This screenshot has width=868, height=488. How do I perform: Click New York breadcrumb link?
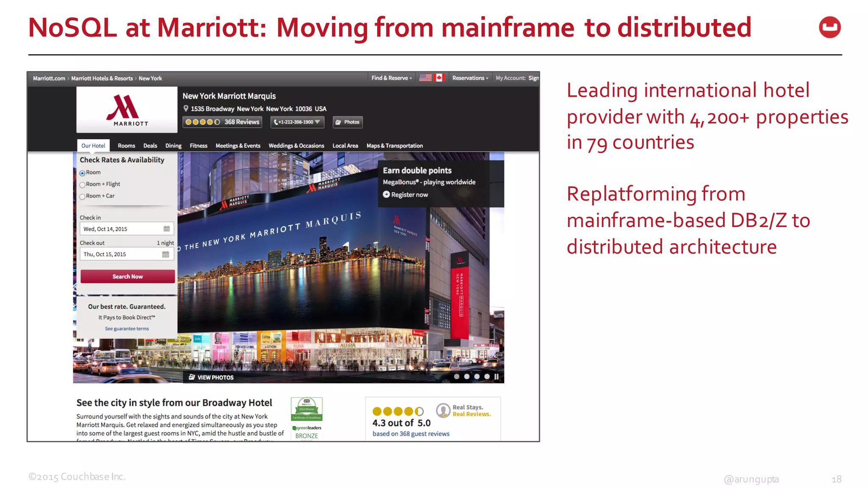[x=150, y=78]
